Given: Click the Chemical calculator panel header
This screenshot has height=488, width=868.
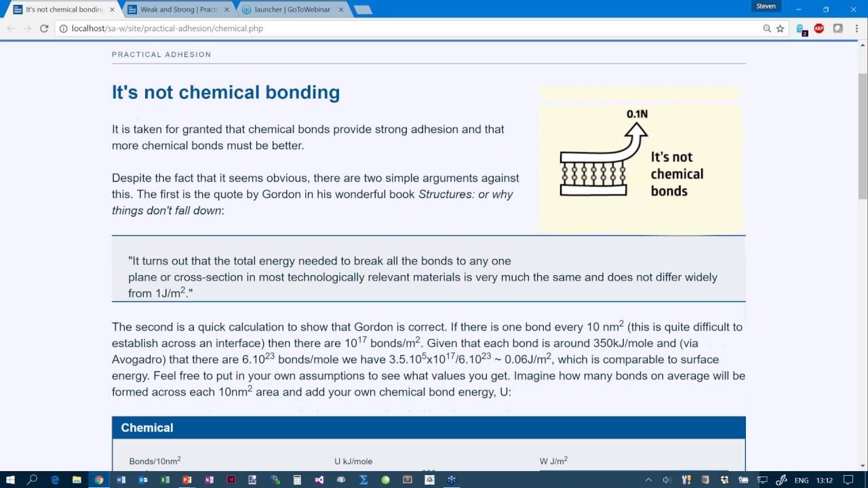Looking at the screenshot, I should 429,428.
